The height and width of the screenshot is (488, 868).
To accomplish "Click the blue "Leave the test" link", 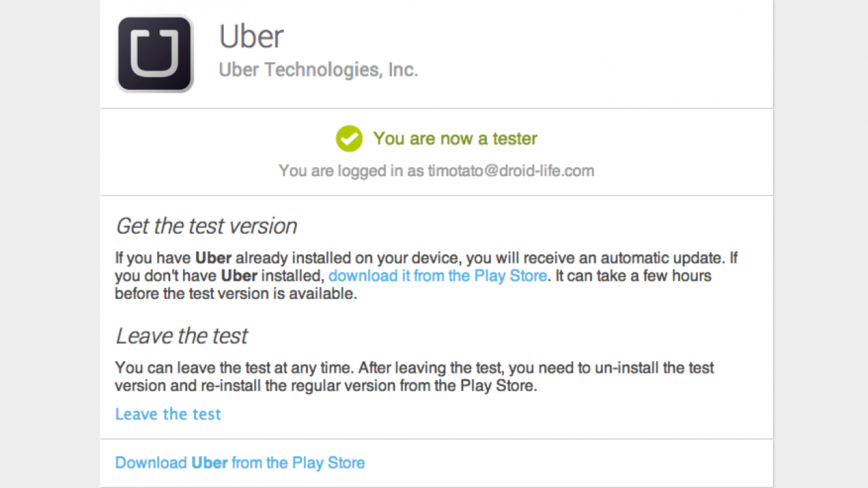I will (168, 414).
